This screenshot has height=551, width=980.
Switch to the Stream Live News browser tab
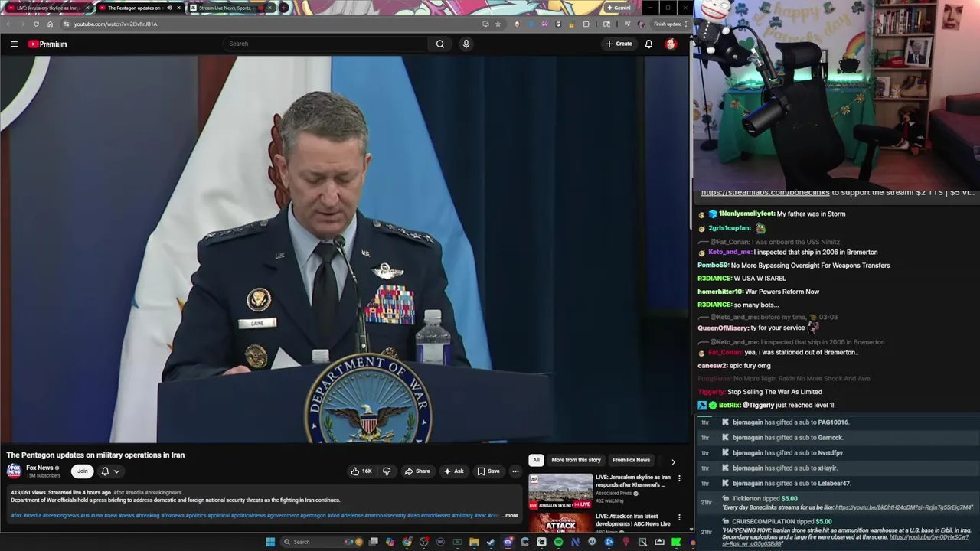(230, 8)
